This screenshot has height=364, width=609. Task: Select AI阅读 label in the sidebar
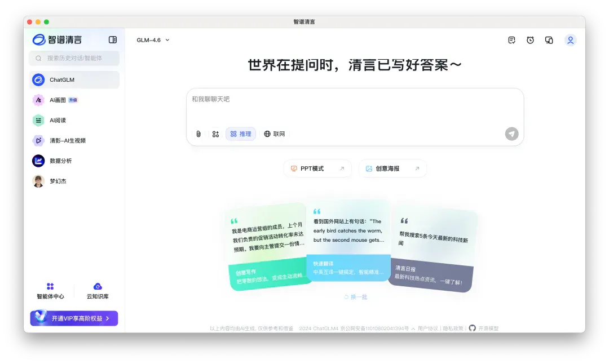58,120
